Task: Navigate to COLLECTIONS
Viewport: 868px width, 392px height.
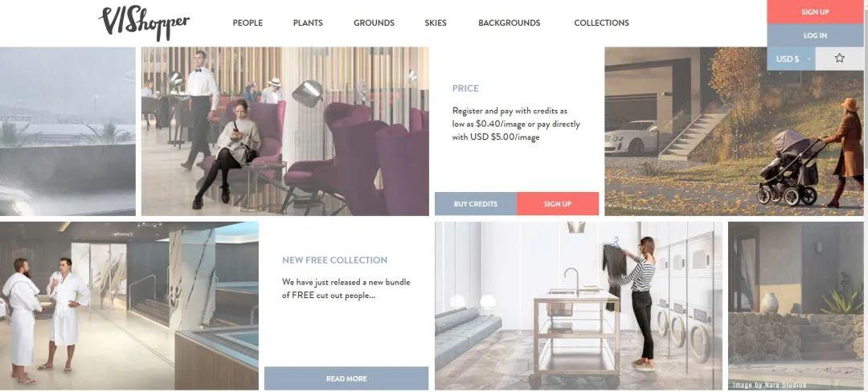Action: 601,22
